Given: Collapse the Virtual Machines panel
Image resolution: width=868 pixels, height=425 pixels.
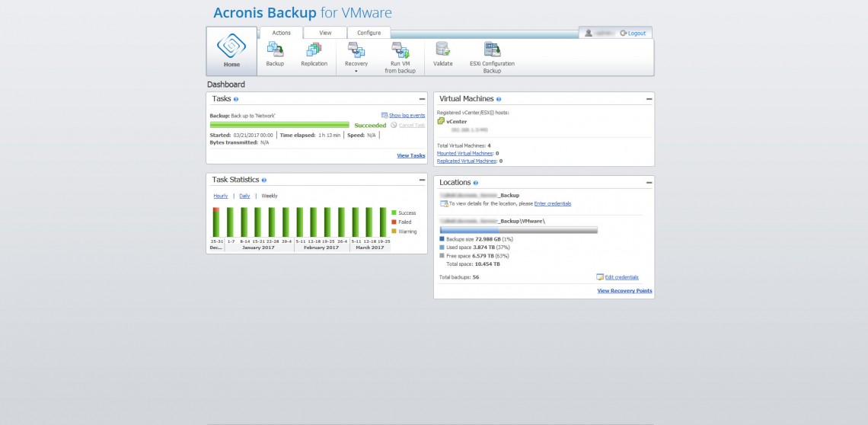Looking at the screenshot, I should [x=649, y=99].
